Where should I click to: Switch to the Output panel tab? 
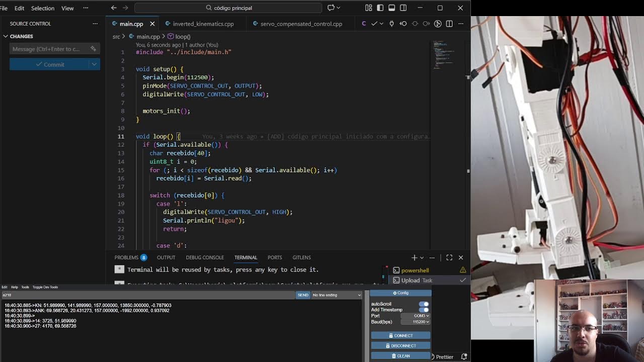(166, 257)
